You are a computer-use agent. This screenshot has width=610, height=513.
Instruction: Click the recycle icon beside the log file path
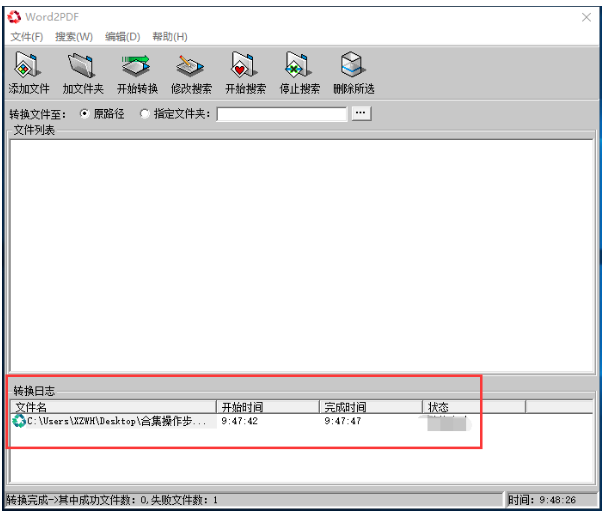[19, 421]
